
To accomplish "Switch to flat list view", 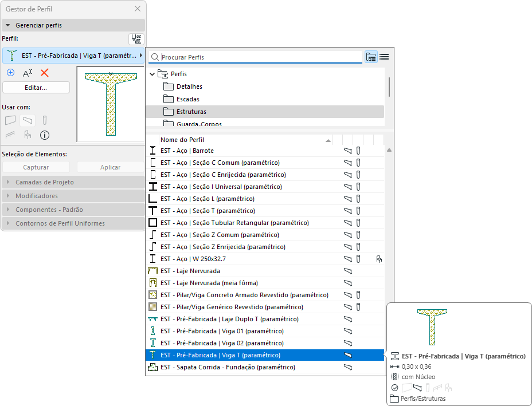I will 384,57.
